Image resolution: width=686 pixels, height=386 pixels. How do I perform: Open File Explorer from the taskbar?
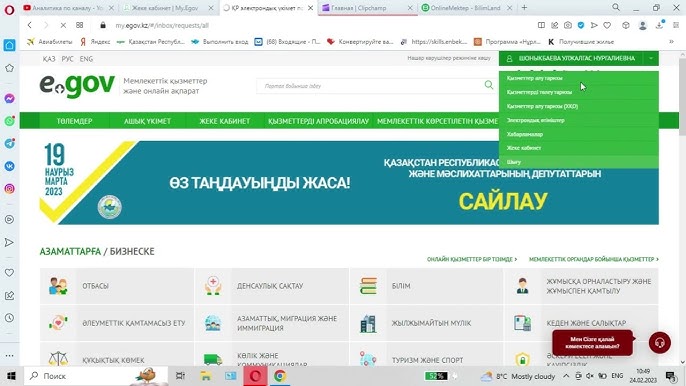click(x=206, y=376)
